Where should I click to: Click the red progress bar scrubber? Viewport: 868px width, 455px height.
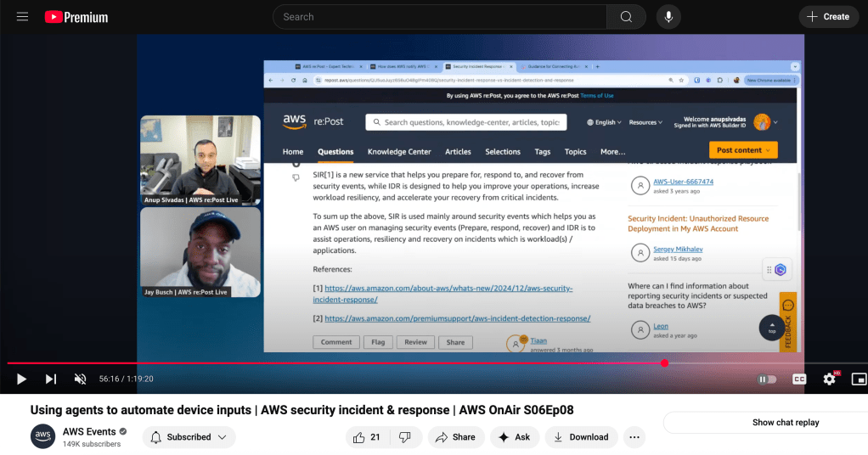click(x=664, y=363)
